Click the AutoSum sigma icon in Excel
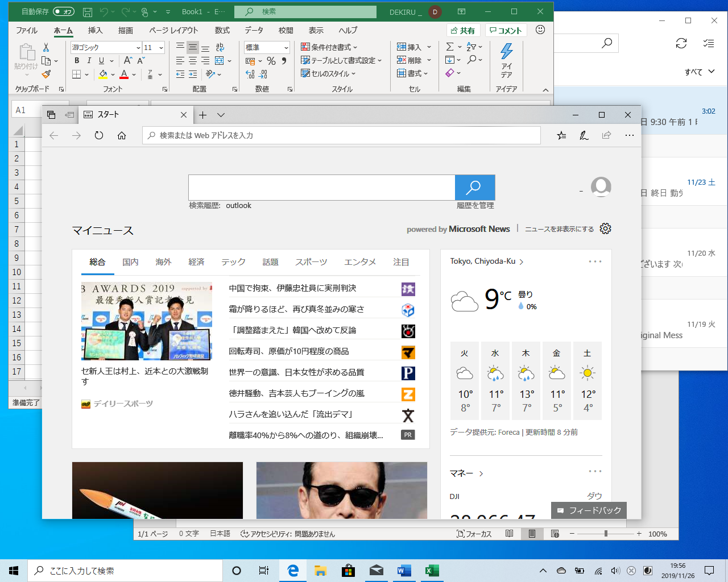The image size is (728, 582). (450, 47)
